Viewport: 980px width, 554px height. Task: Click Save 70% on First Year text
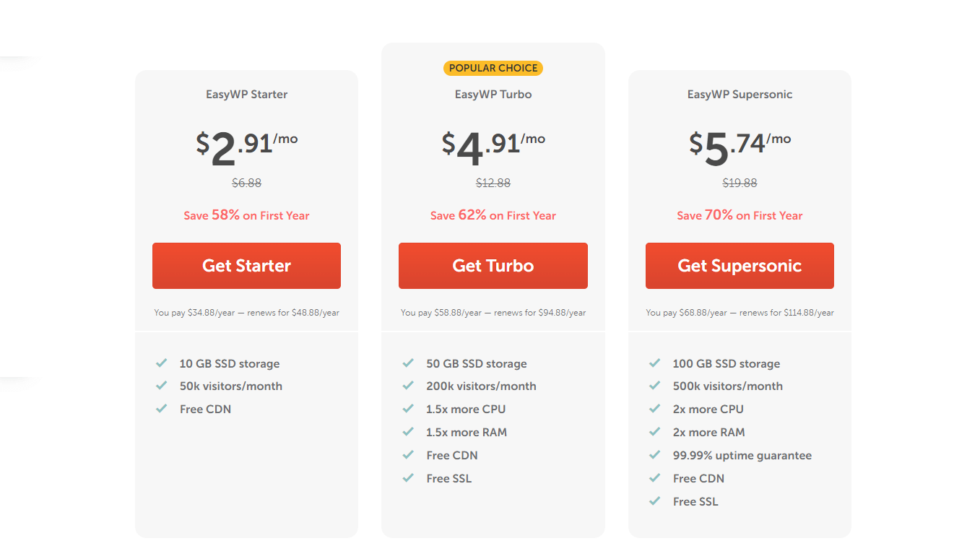pos(740,215)
